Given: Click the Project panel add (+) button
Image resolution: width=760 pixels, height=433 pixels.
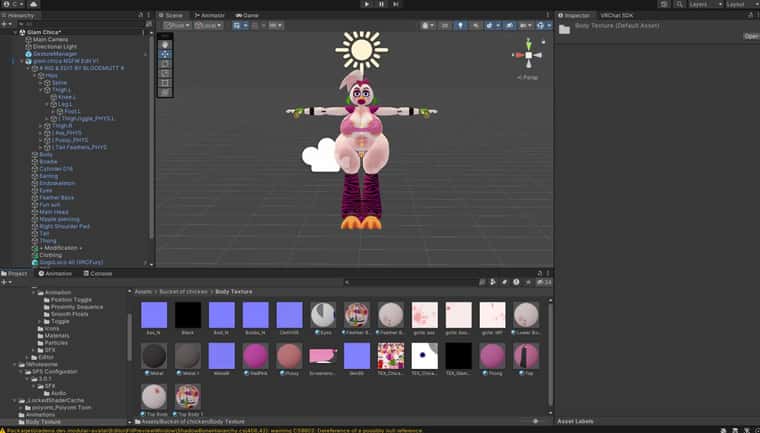Looking at the screenshot, I should (x=5, y=282).
